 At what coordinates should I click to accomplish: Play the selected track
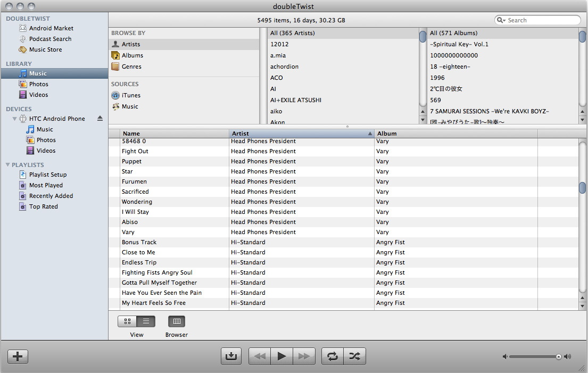coord(281,356)
